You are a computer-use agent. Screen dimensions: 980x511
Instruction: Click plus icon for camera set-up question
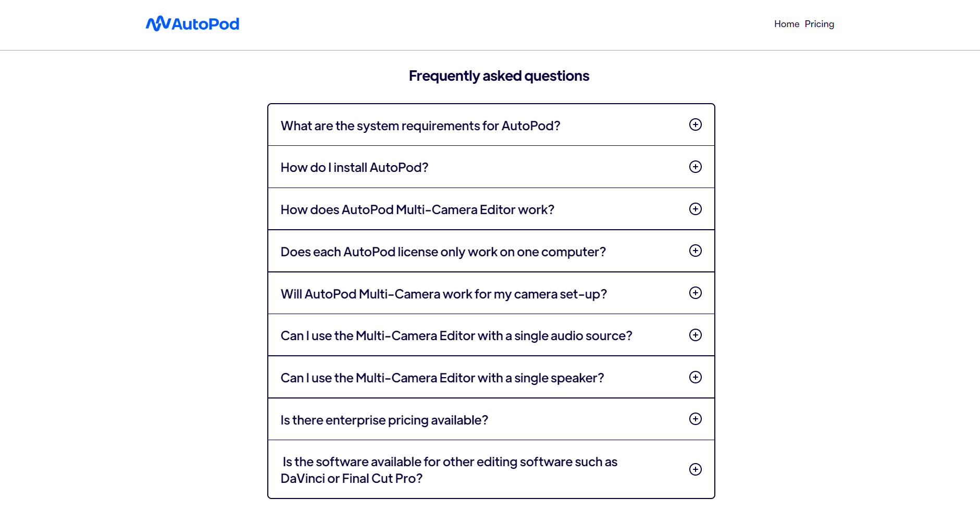(695, 293)
